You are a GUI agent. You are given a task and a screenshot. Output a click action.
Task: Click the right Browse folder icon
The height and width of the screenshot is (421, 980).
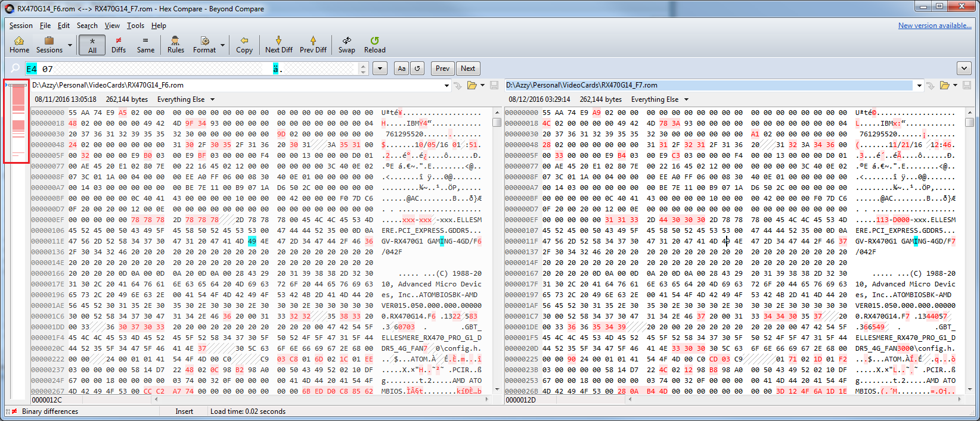945,85
